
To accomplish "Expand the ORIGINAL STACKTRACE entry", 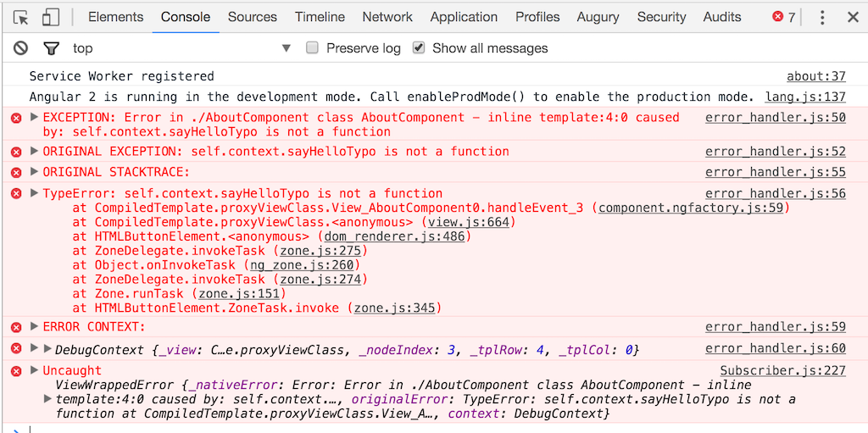I will coord(34,172).
